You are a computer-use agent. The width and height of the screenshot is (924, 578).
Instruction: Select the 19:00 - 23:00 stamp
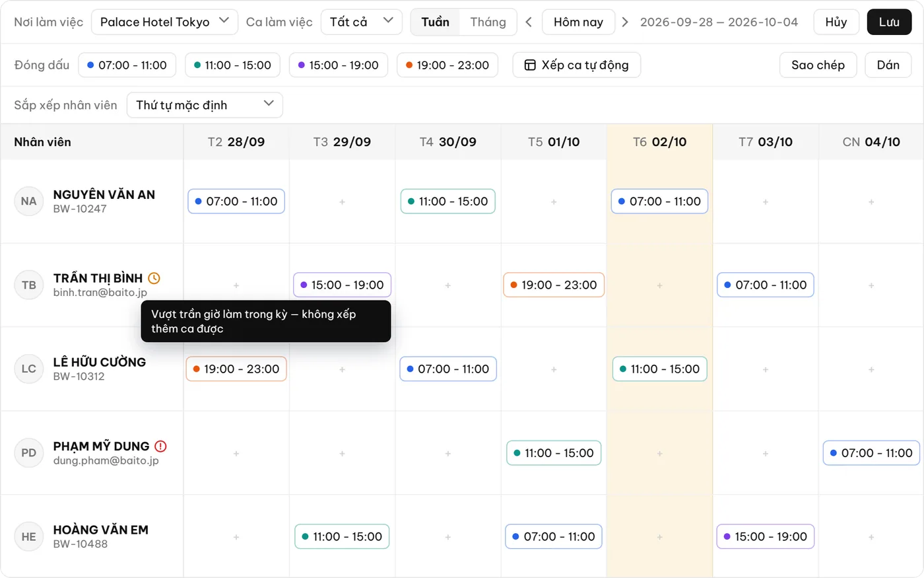coord(447,65)
